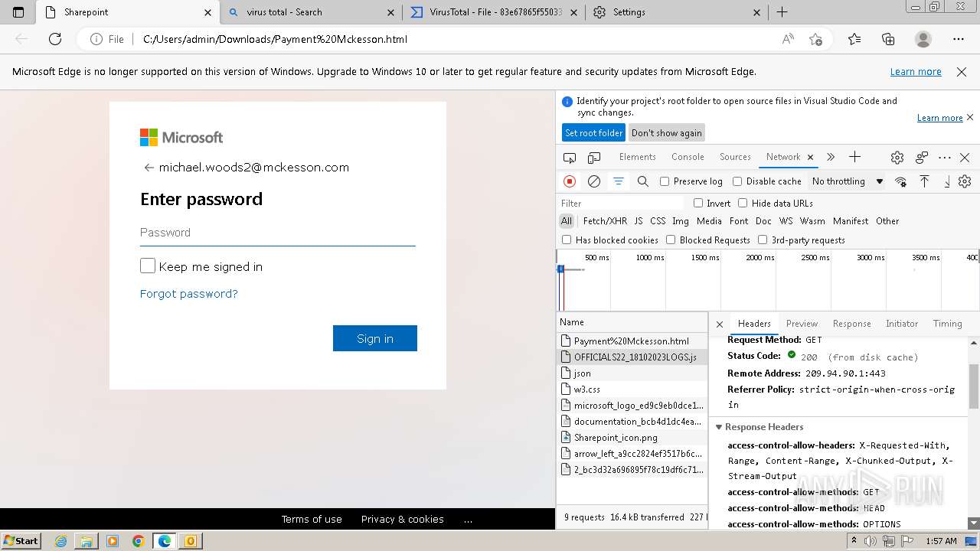Export HAR file with download arrow
Viewport: 980px width, 551px height.
pyautogui.click(x=946, y=181)
